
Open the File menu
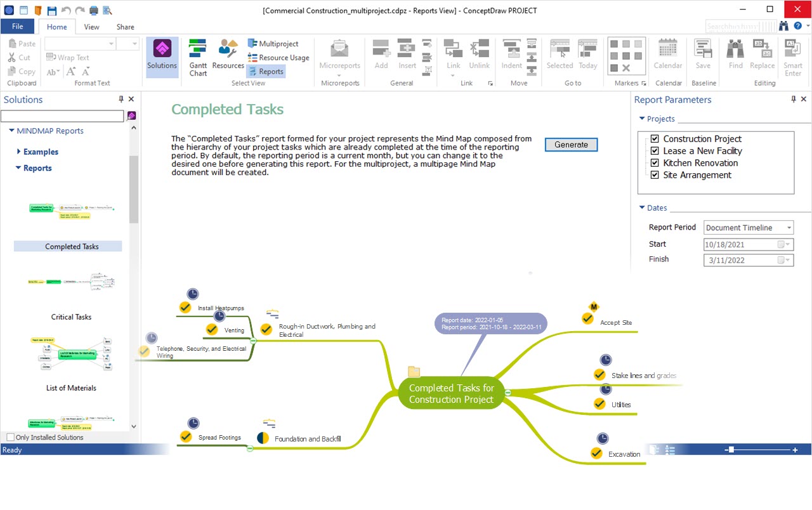pos(18,27)
